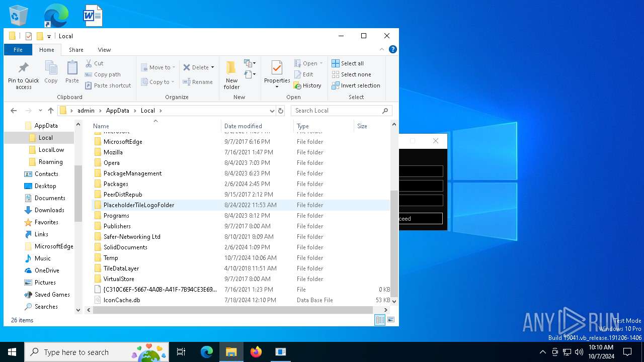Click Copy path in Clipboard group
Image resolution: width=644 pixels, height=362 pixels.
103,74
